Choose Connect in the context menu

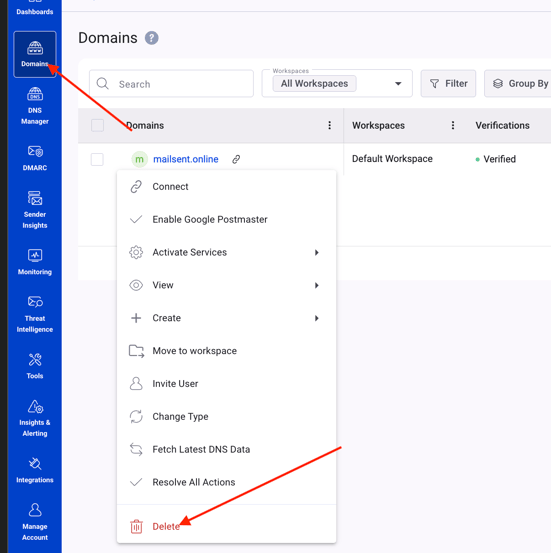(226, 187)
